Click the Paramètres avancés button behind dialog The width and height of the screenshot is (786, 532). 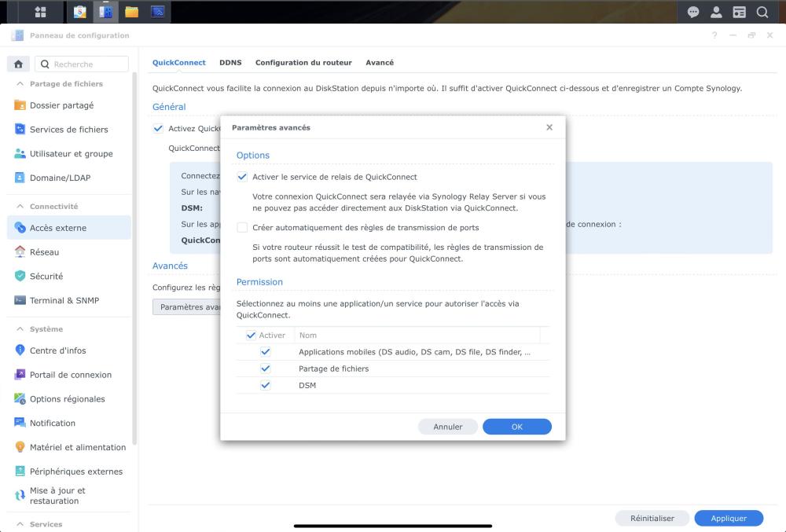(186, 307)
